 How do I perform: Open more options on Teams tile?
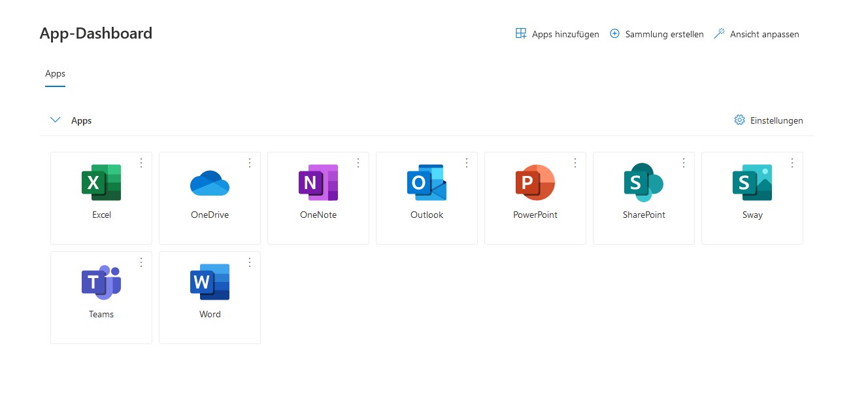(x=141, y=262)
